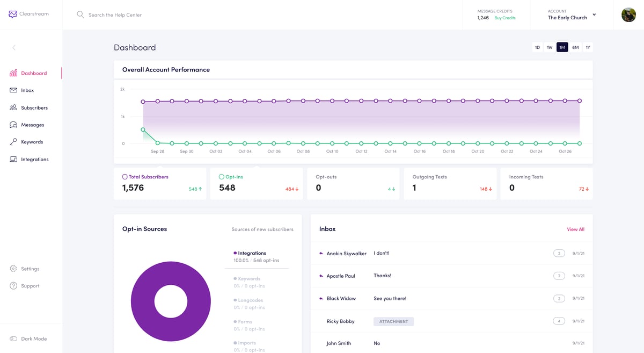This screenshot has height=353, width=644.
Task: Click the search magnifier icon
Action: 80,15
